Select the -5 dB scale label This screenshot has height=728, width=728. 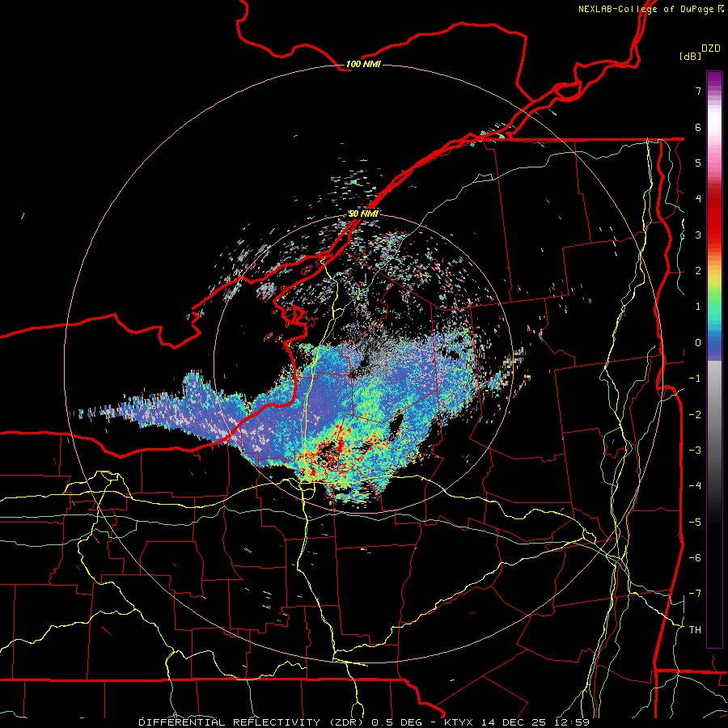point(695,523)
